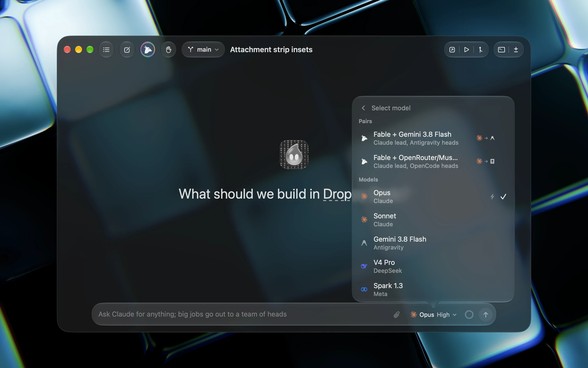This screenshot has width=588, height=368.
Task: Open the sidebar list icon
Action: pos(106,50)
